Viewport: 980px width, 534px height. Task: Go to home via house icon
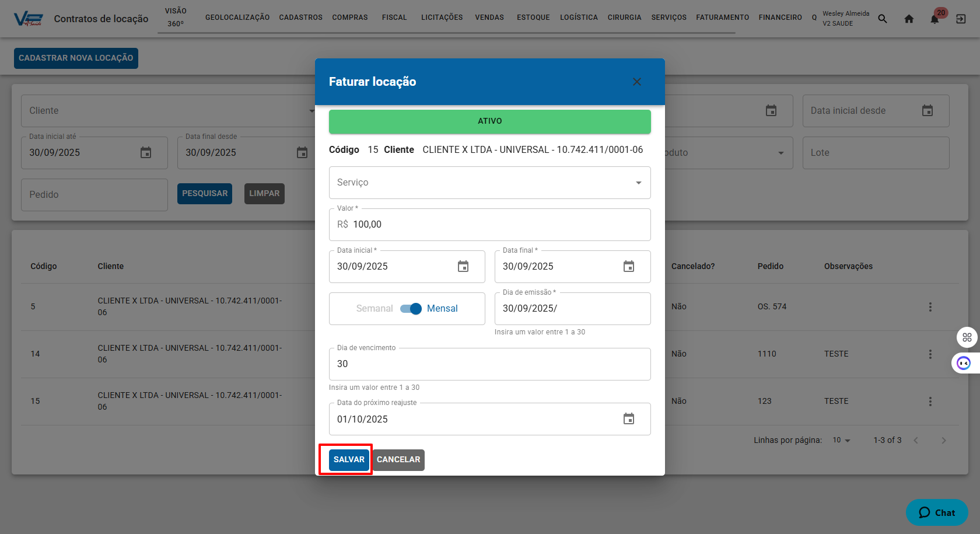tap(909, 19)
